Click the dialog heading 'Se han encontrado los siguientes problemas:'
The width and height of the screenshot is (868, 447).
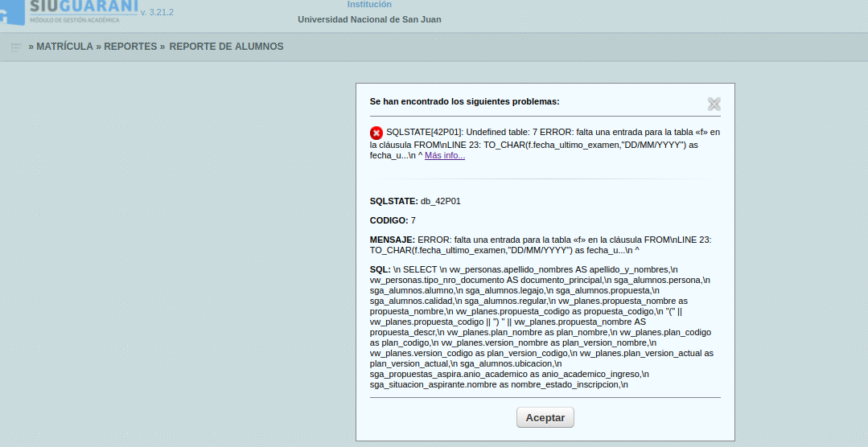tap(464, 102)
